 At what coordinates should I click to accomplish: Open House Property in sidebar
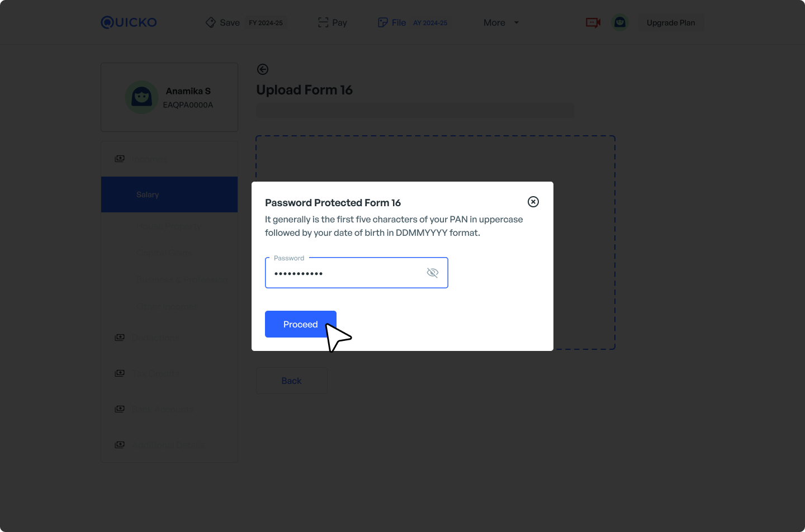point(168,226)
